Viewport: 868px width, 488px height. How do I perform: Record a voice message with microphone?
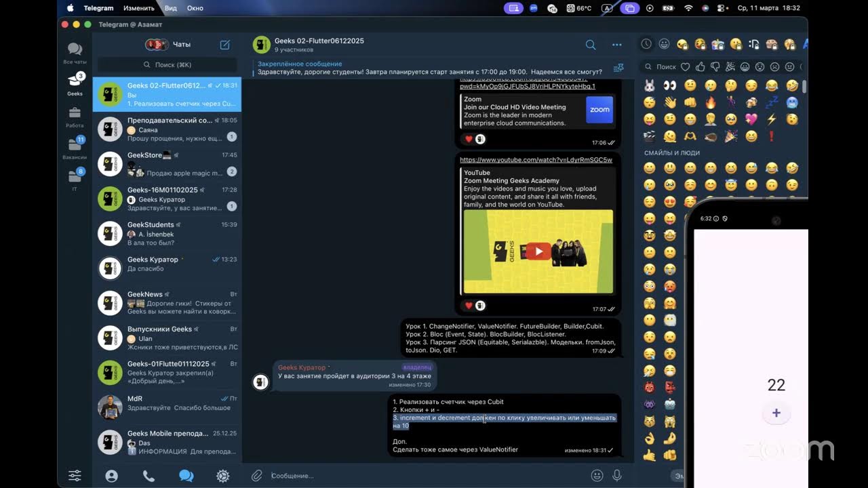click(617, 476)
